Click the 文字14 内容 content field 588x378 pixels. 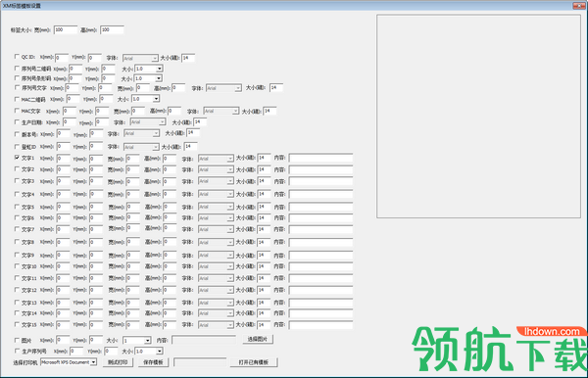tap(321, 312)
